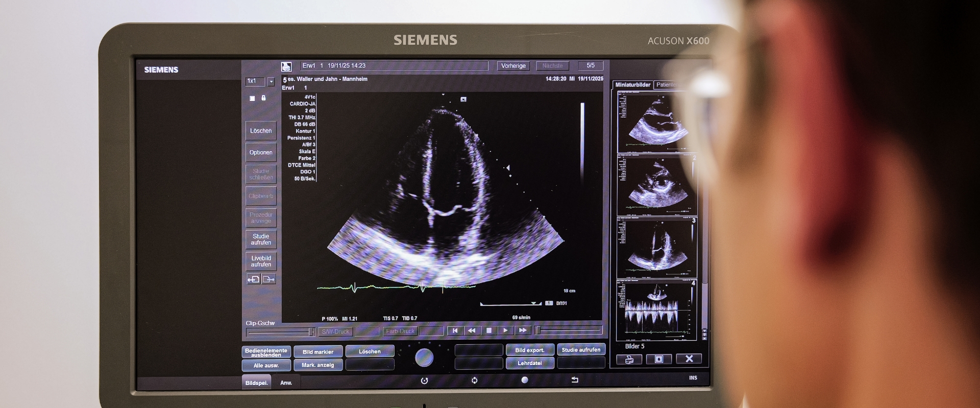The image size is (980, 408).
Task: Select the Erw1 study field at the top
Action: point(394,66)
